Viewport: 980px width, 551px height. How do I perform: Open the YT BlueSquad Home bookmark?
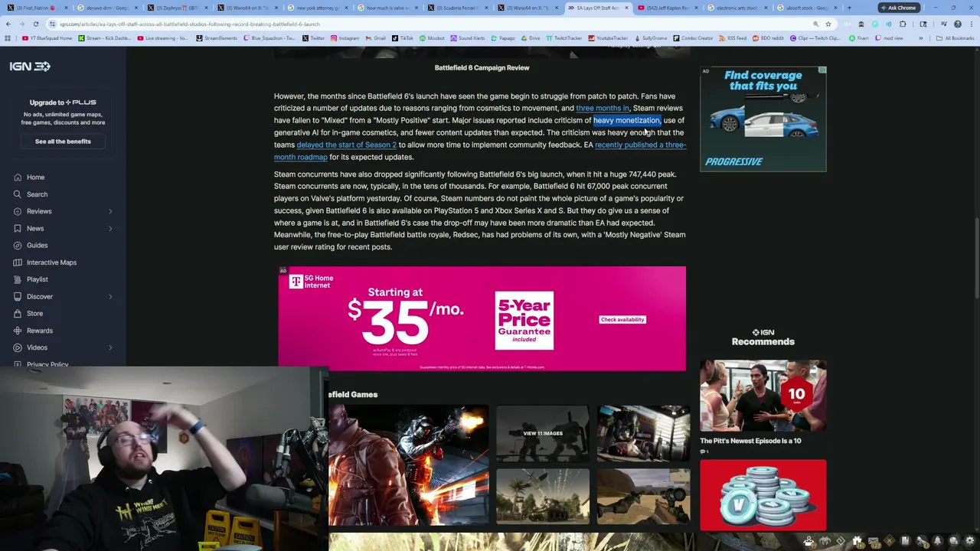pos(47,37)
